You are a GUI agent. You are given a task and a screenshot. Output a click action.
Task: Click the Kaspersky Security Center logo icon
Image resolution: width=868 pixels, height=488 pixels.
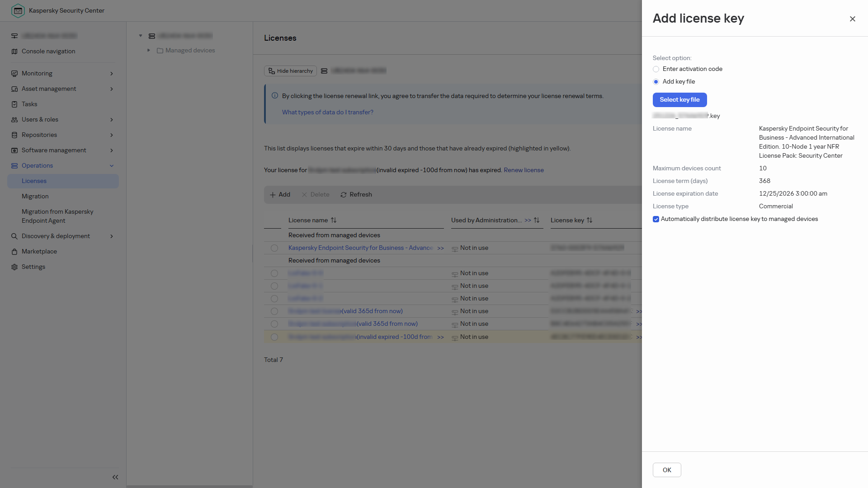tap(18, 10)
